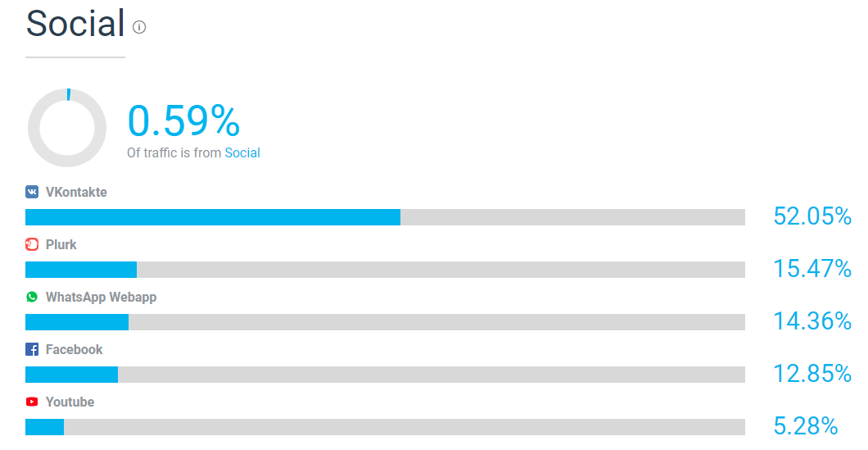Click the 52.05% VKontakte value
Viewport: 868px width, 450px height.
(x=812, y=216)
